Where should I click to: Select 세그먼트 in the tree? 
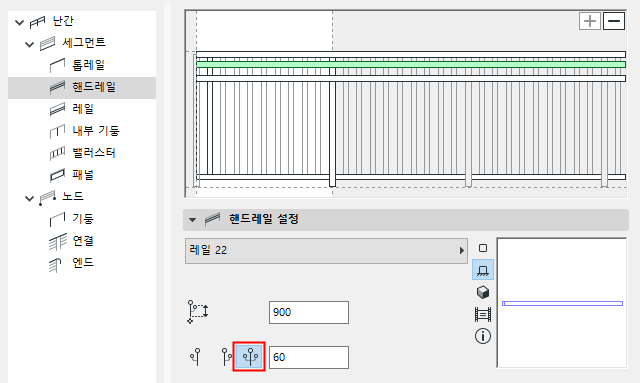(84, 42)
